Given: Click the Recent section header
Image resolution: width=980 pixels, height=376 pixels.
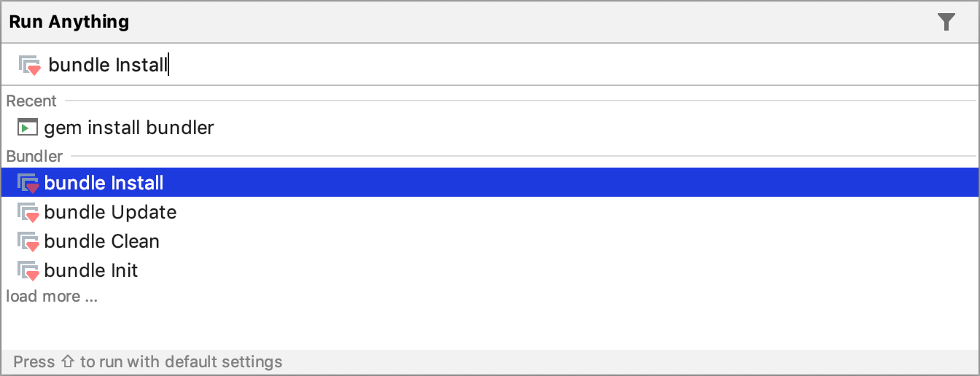Looking at the screenshot, I should pos(31,101).
